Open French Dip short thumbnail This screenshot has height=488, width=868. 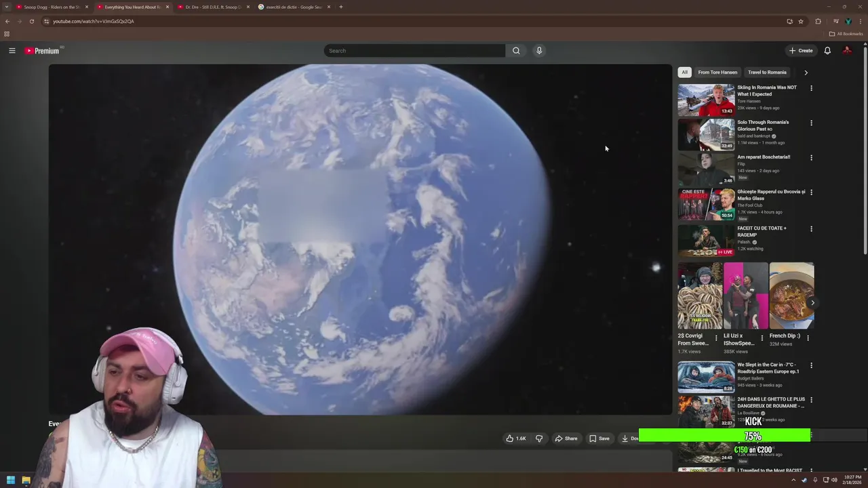[791, 296]
